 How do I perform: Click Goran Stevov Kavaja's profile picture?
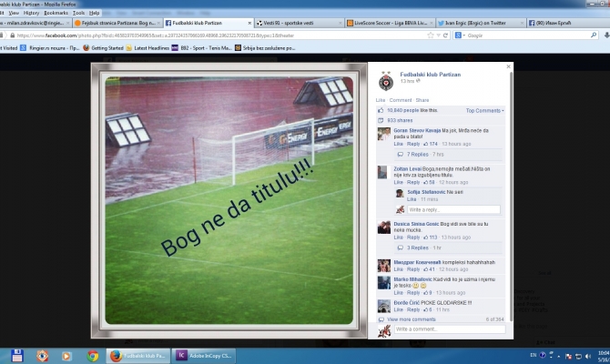point(384,135)
